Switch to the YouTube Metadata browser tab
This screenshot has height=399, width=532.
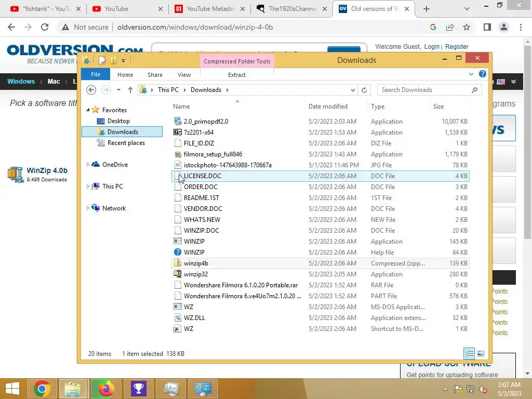click(x=210, y=9)
